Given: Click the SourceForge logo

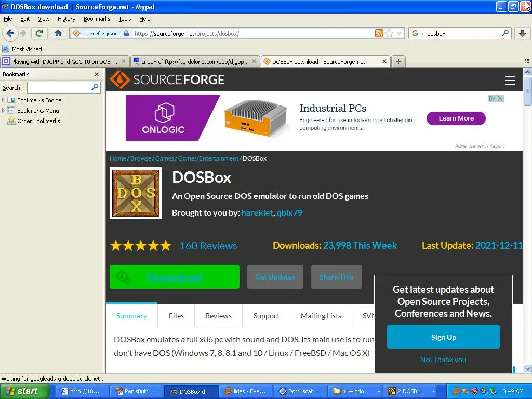Looking at the screenshot, I should point(167,79).
